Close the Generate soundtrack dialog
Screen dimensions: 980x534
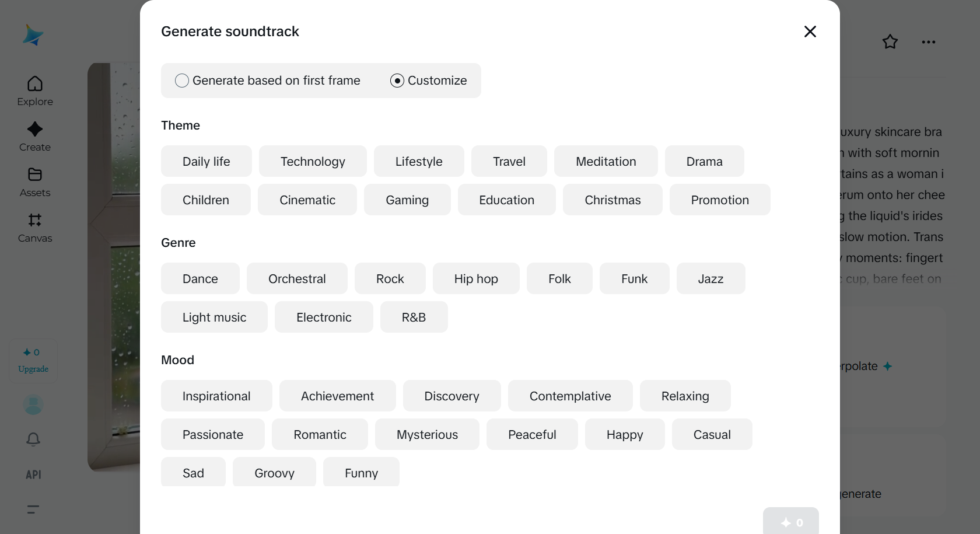810,32
